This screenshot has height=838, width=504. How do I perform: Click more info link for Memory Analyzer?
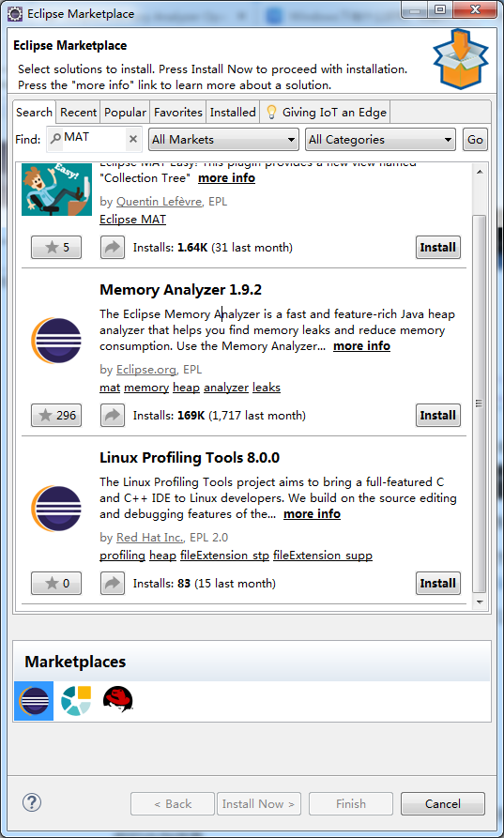point(362,345)
